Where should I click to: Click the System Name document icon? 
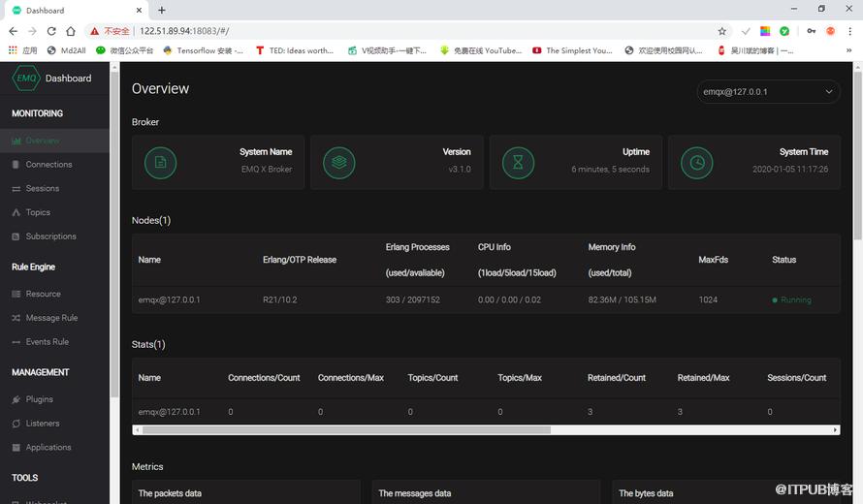click(x=161, y=163)
